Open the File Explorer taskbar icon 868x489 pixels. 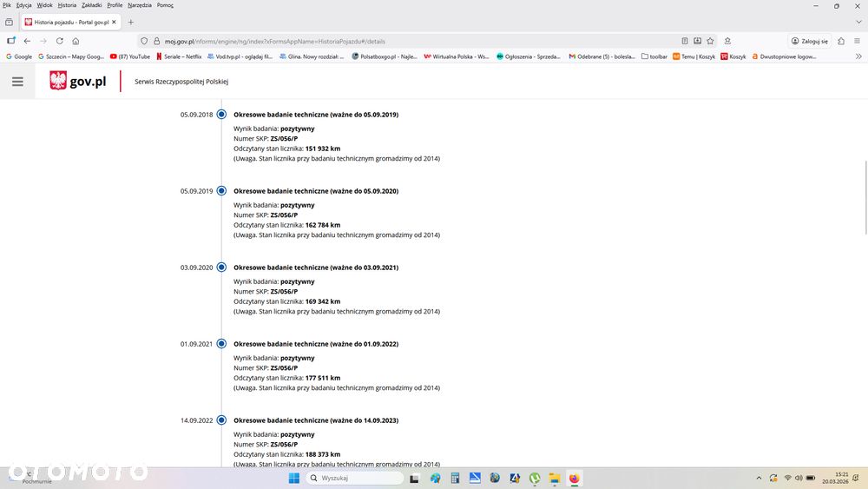pos(554,478)
